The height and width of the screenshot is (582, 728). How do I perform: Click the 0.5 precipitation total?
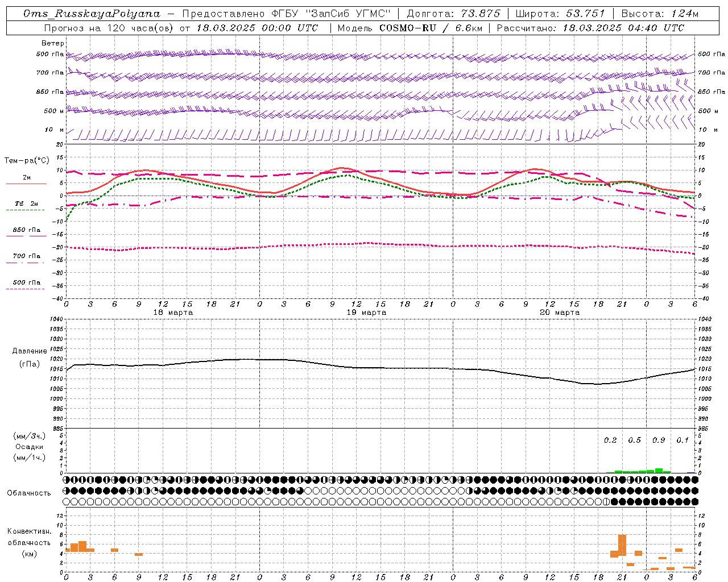click(634, 440)
